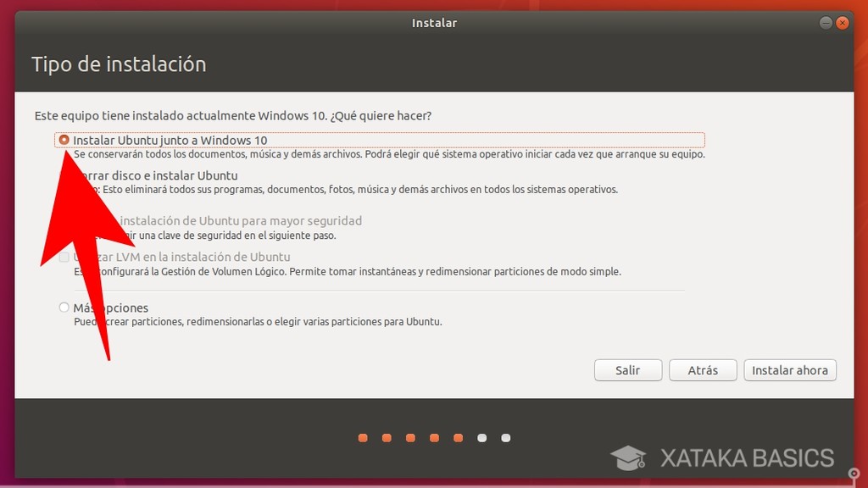The image size is (868, 488).
Task: Click the 'Instalar' title bar text
Action: [x=434, y=23]
